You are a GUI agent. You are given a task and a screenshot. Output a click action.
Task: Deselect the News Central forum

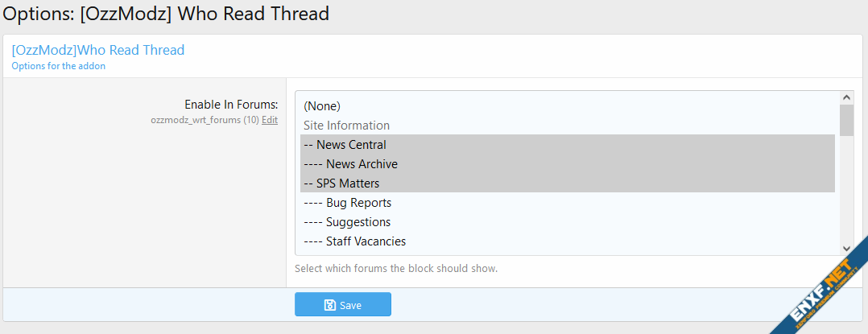[x=350, y=145]
